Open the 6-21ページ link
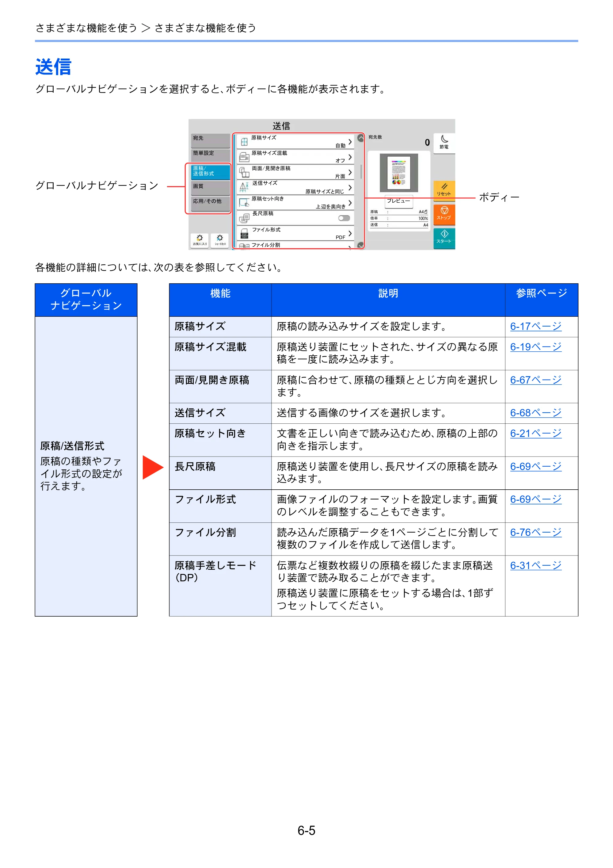Screen dimensions: 613x868 tap(535, 433)
